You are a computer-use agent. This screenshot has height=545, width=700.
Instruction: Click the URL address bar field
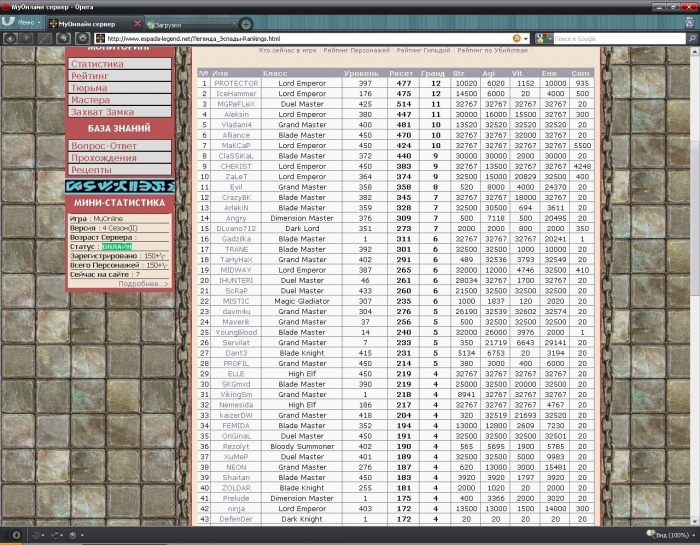(x=300, y=38)
